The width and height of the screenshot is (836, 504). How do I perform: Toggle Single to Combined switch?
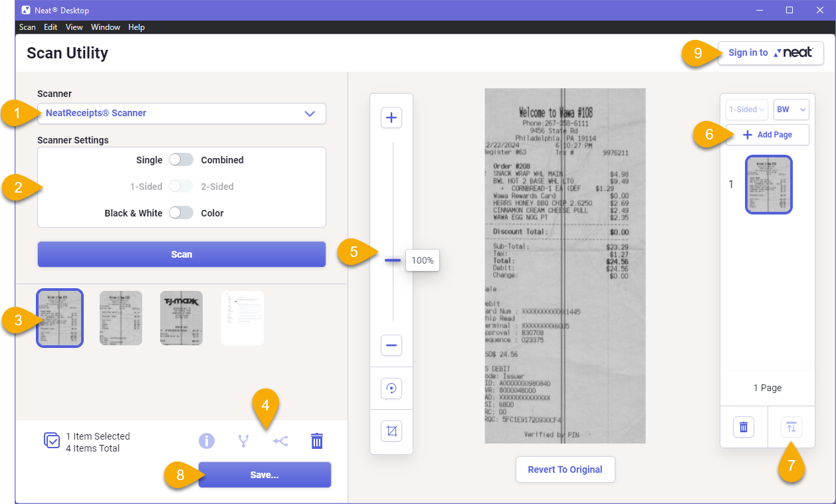click(x=181, y=160)
